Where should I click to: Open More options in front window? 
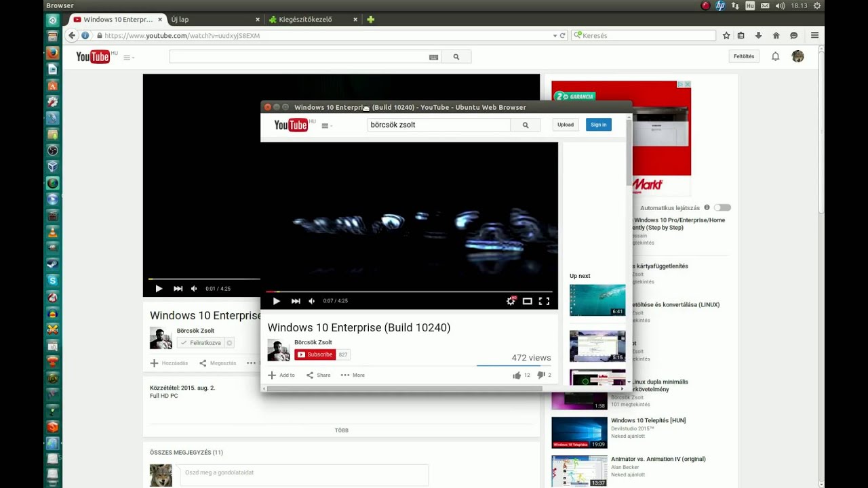point(353,375)
